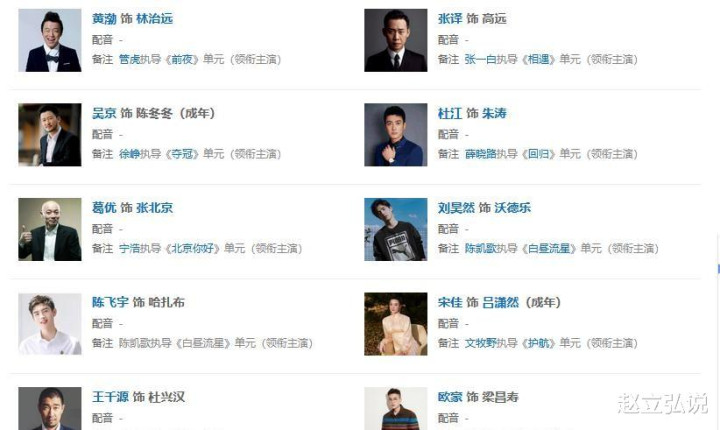Click 宋佳's portrait photo

point(396,324)
